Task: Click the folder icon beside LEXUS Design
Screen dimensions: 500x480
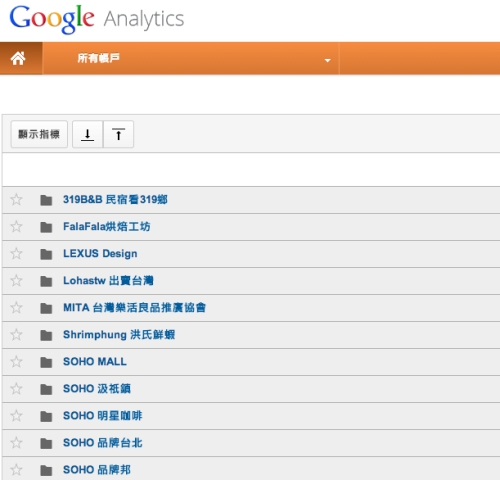Action: (x=46, y=254)
